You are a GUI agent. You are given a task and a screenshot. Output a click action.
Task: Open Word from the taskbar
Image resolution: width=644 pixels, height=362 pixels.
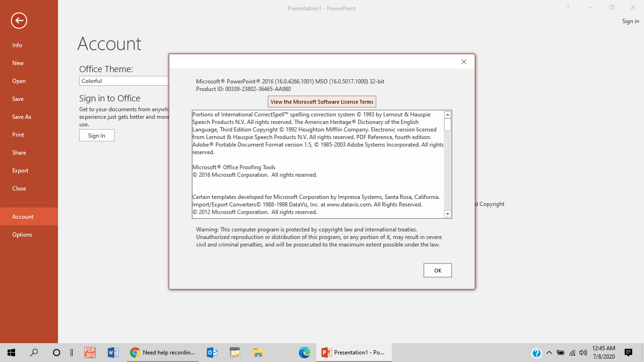click(x=113, y=353)
